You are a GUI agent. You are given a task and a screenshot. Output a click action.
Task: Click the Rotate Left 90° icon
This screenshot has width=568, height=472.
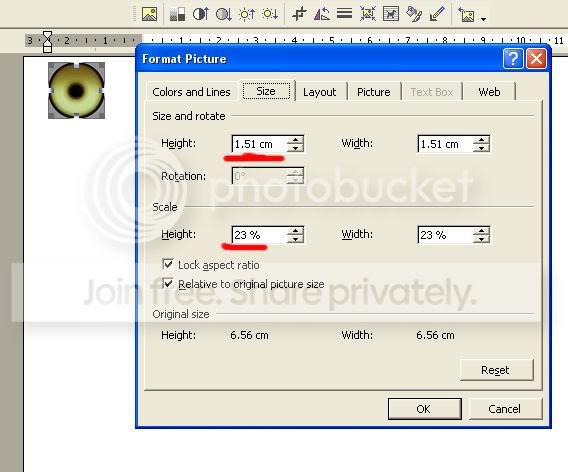(322, 14)
